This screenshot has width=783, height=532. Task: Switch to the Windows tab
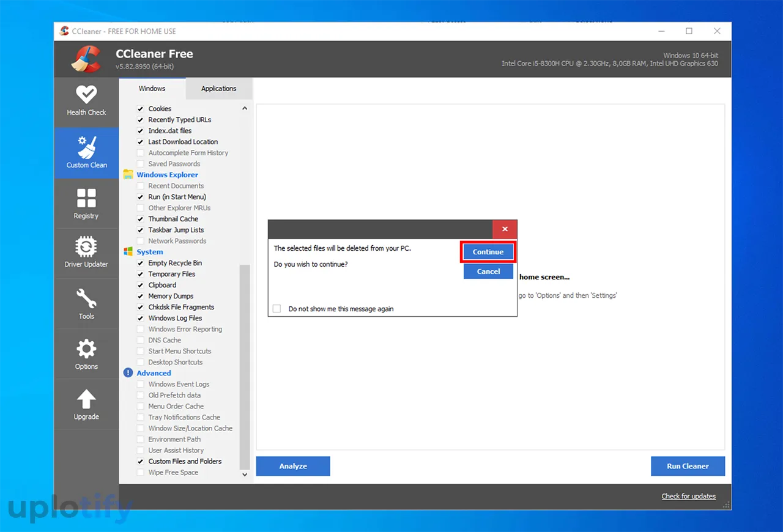[x=152, y=89]
